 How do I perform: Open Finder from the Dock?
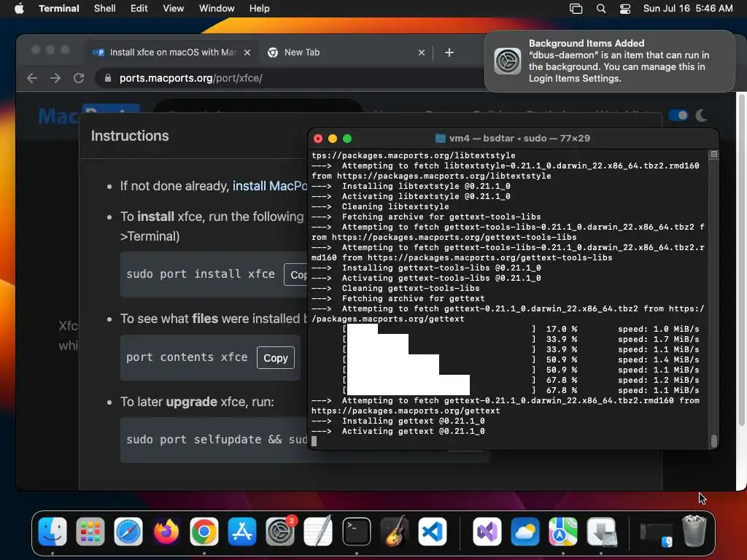pyautogui.click(x=53, y=532)
